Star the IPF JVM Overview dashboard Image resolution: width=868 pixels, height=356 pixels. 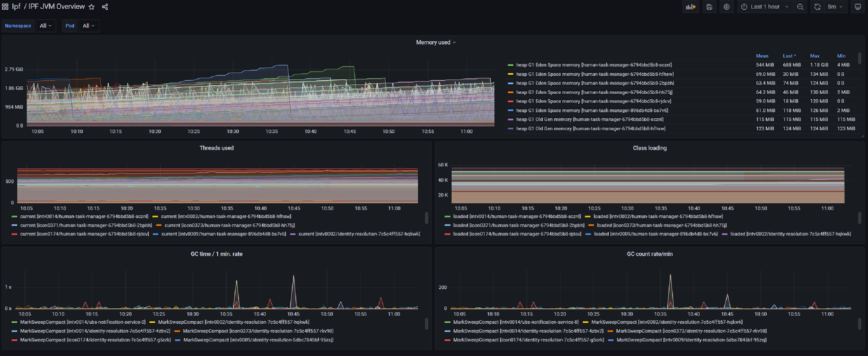(x=92, y=7)
